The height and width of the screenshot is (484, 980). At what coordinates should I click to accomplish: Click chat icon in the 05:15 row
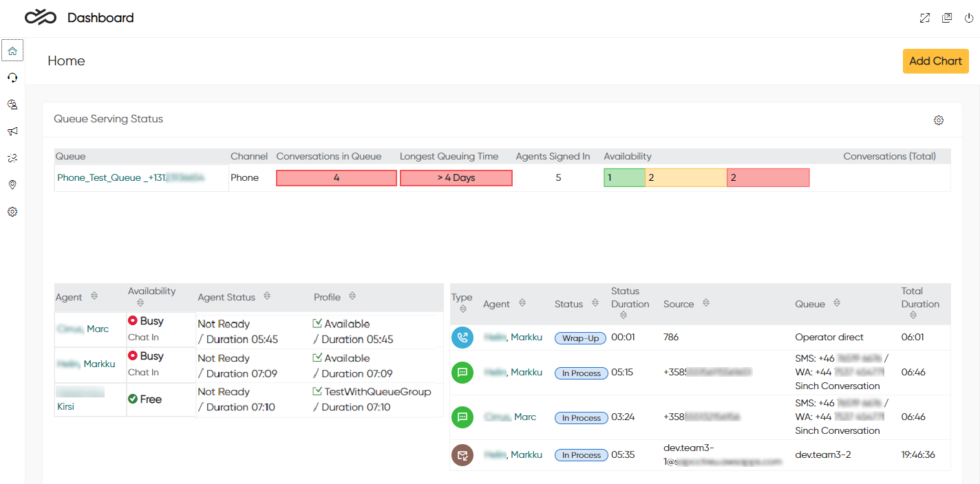point(462,373)
